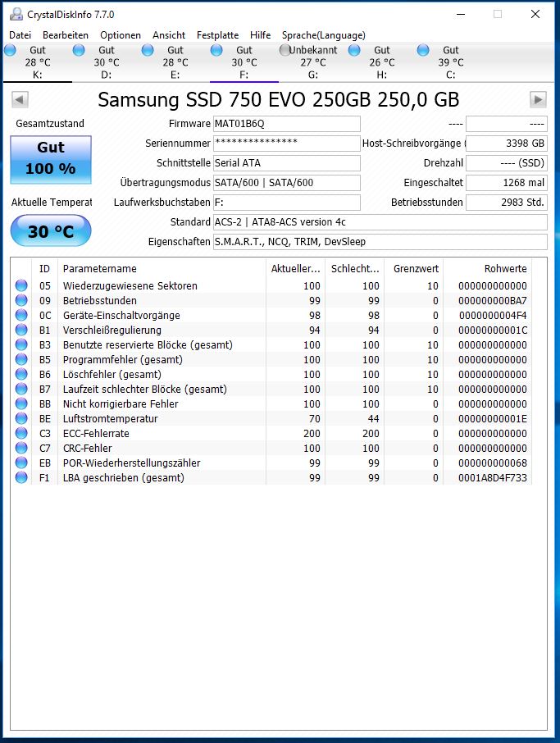Open the Festplatte menu
Screen dimensions: 560x743
click(x=217, y=35)
